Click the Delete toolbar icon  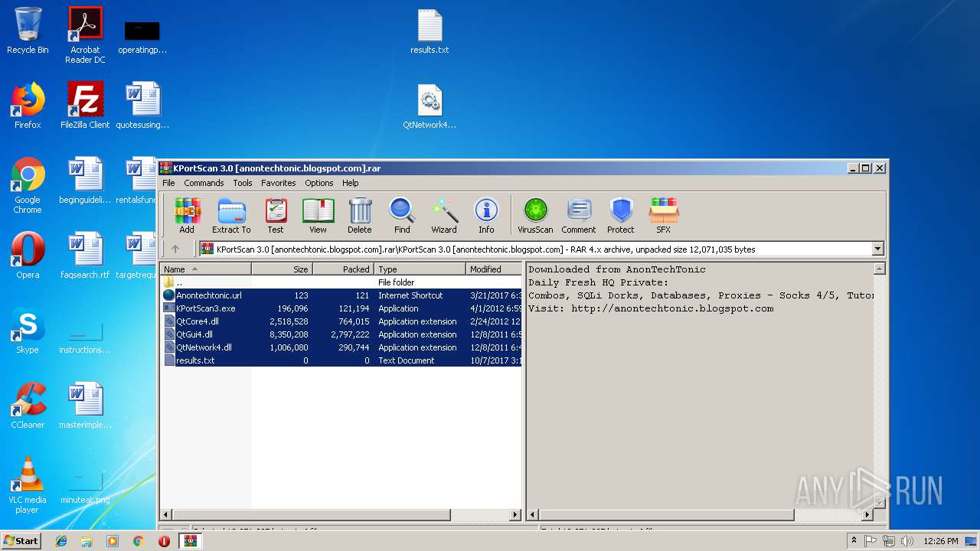tap(360, 215)
